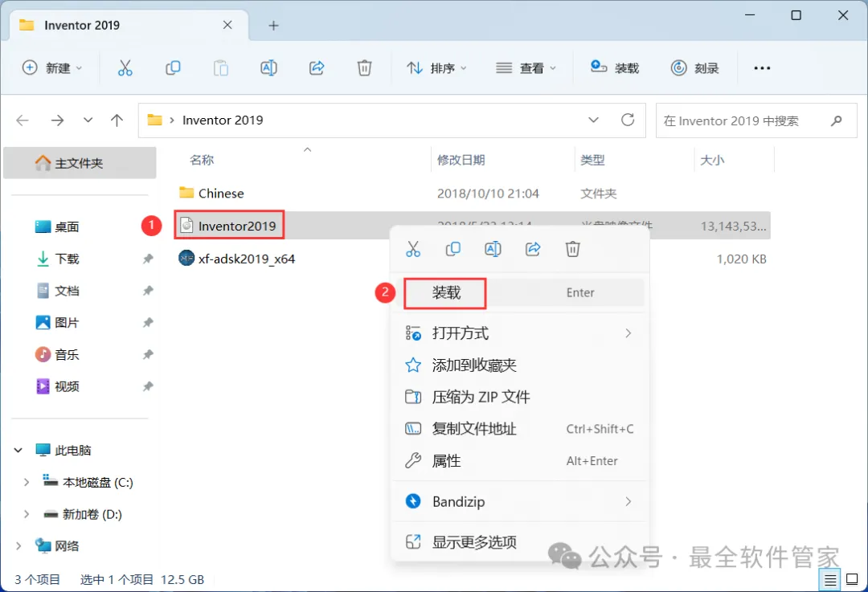This screenshot has width=868, height=592.
Task: Expand the Bandizip submenu arrow
Action: 628,501
